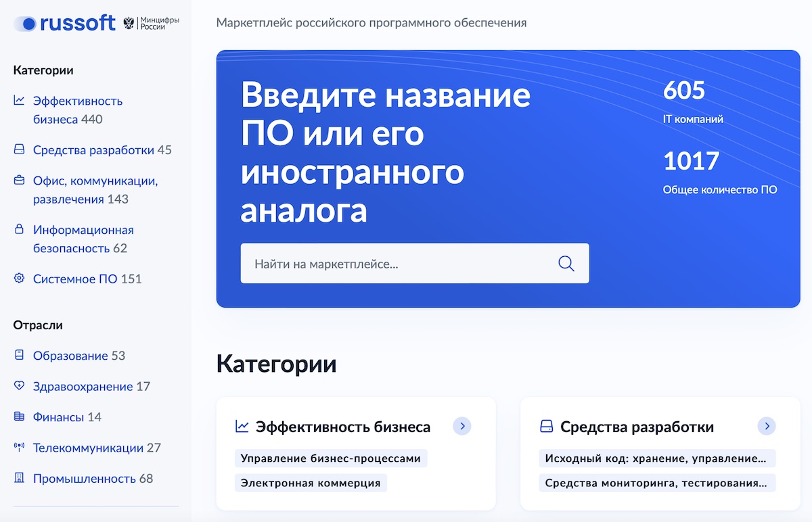Screen dimensions: 812x522
Task: Click the search magnifier in the banner
Action: pos(566,263)
